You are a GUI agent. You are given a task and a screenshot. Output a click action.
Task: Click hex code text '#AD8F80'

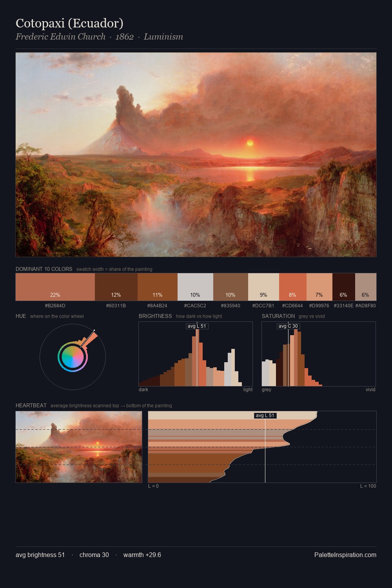pyautogui.click(x=366, y=306)
